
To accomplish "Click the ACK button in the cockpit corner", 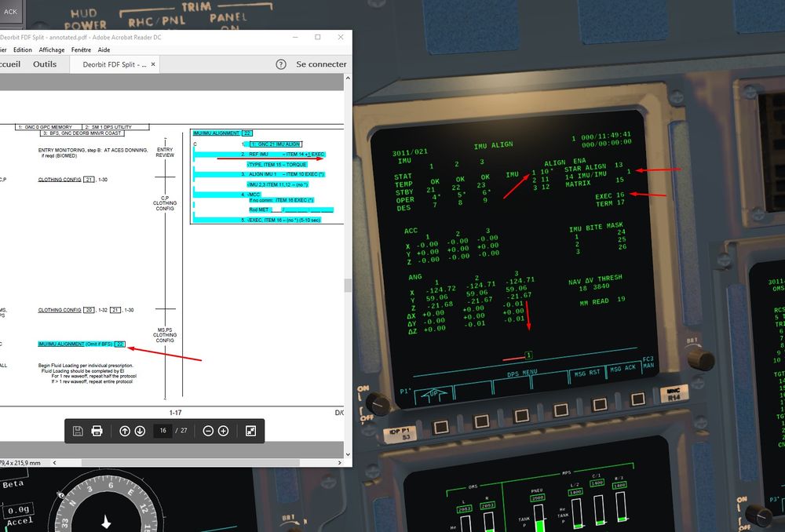I will (x=10, y=12).
